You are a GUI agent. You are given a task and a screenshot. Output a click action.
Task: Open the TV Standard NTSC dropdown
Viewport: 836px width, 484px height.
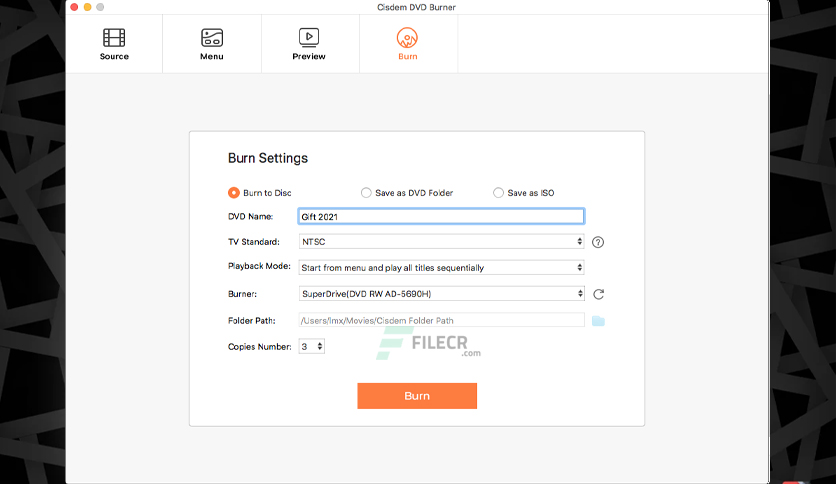point(441,241)
